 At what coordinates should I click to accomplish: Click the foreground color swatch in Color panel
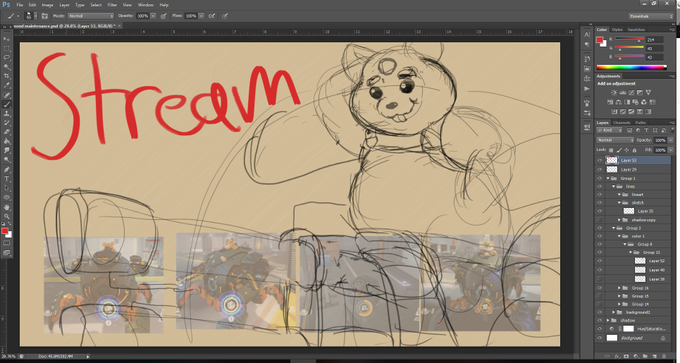coord(600,40)
